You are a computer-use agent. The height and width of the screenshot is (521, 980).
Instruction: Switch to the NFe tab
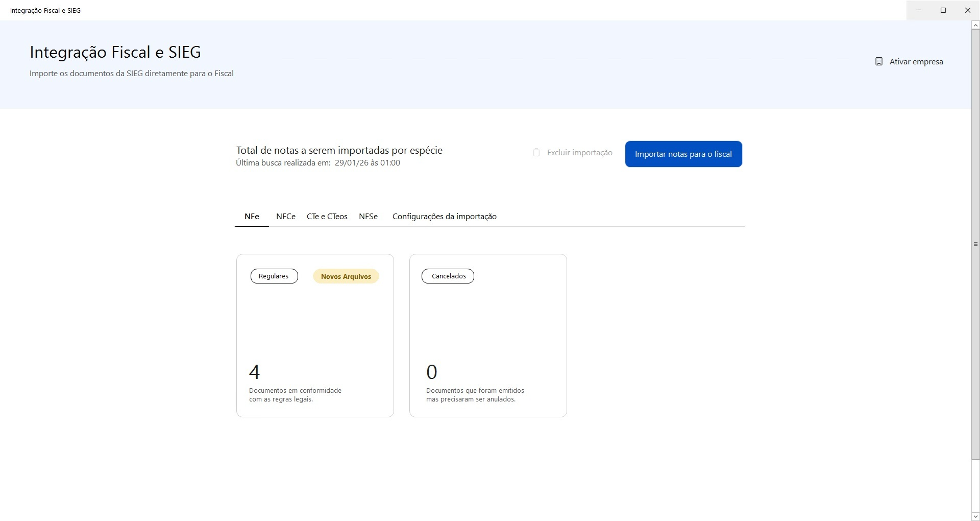coord(252,217)
